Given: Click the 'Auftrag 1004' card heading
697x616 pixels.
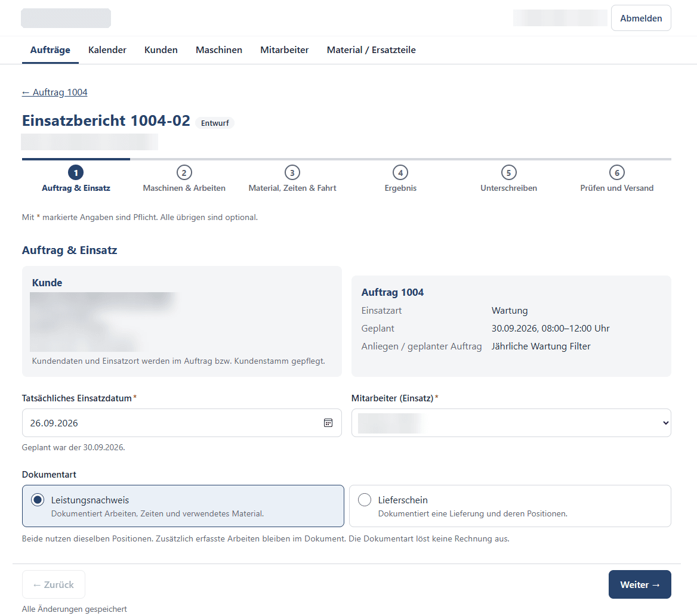Looking at the screenshot, I should tap(392, 292).
